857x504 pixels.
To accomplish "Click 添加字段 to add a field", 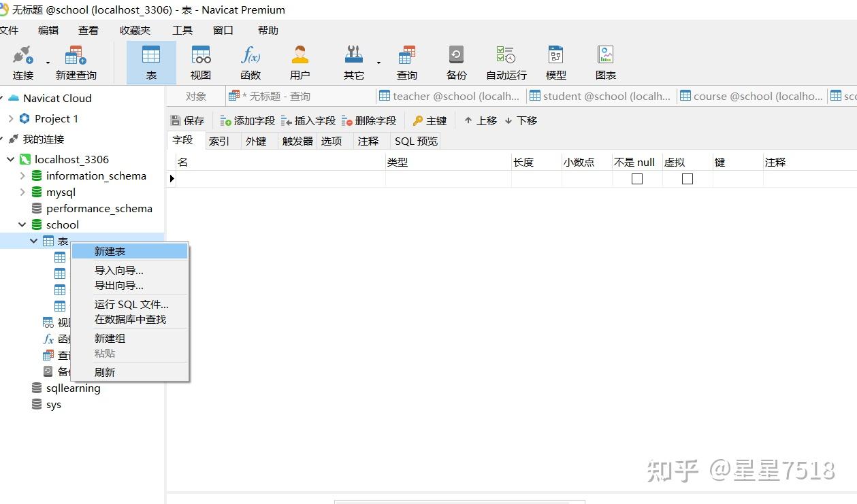I will [247, 120].
